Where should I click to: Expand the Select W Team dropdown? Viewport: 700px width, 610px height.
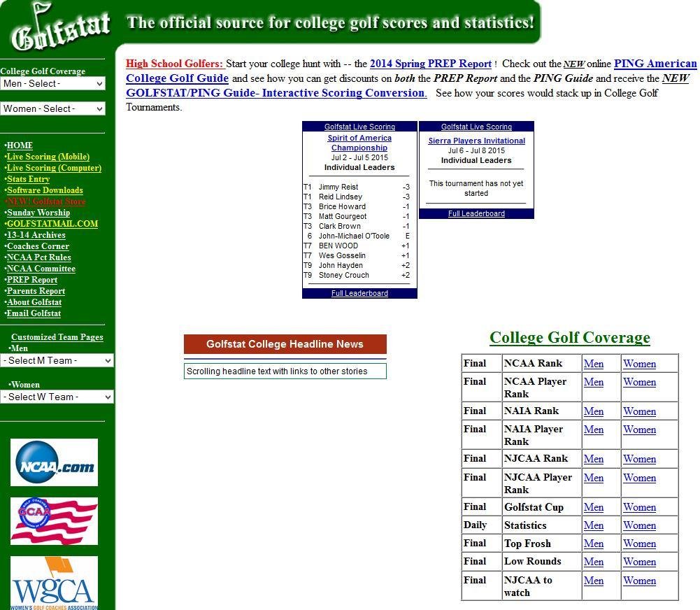tap(57, 396)
